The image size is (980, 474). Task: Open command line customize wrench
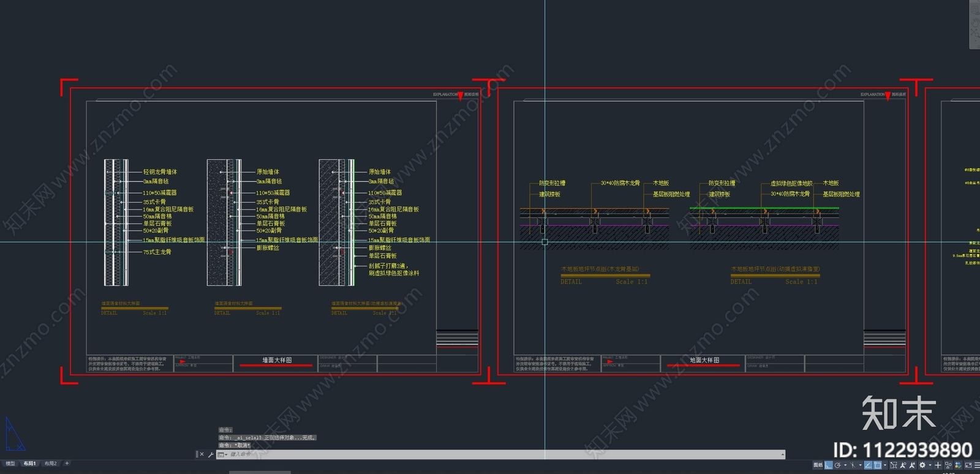pos(211,454)
